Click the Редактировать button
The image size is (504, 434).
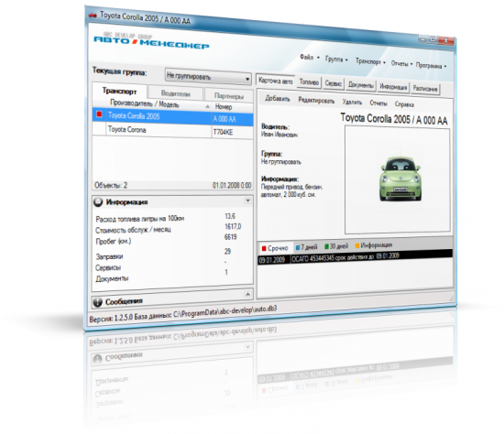coord(316,101)
